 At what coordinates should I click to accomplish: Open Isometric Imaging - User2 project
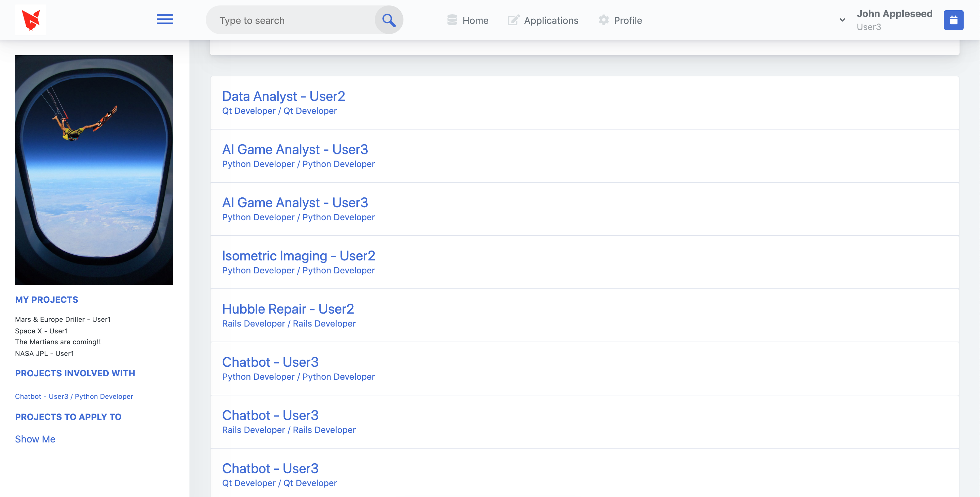click(x=298, y=256)
